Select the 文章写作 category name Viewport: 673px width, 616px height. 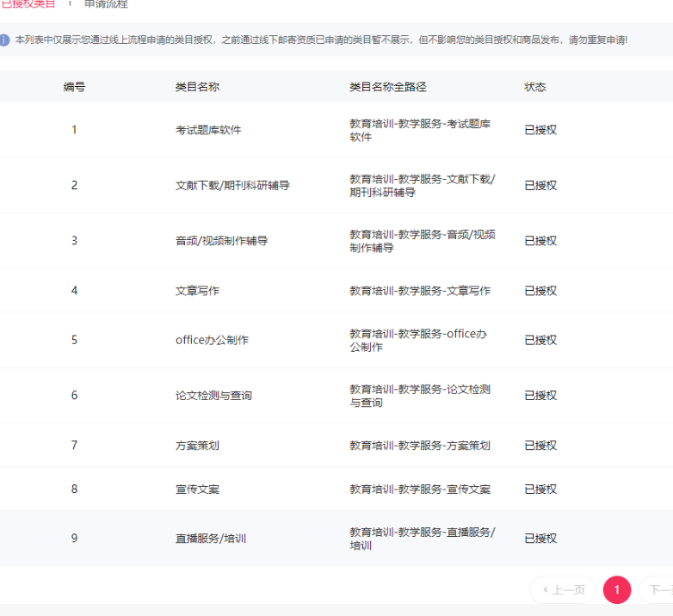[x=197, y=291]
